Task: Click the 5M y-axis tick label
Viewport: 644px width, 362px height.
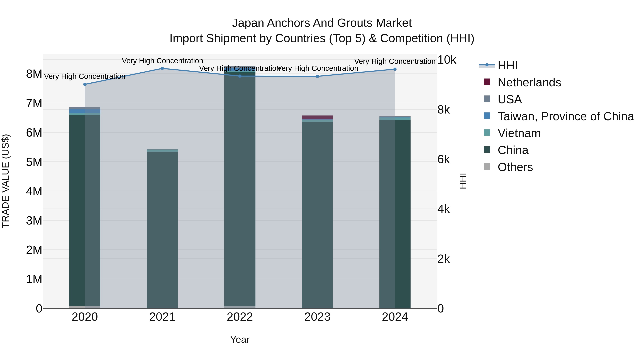Action: 34,162
